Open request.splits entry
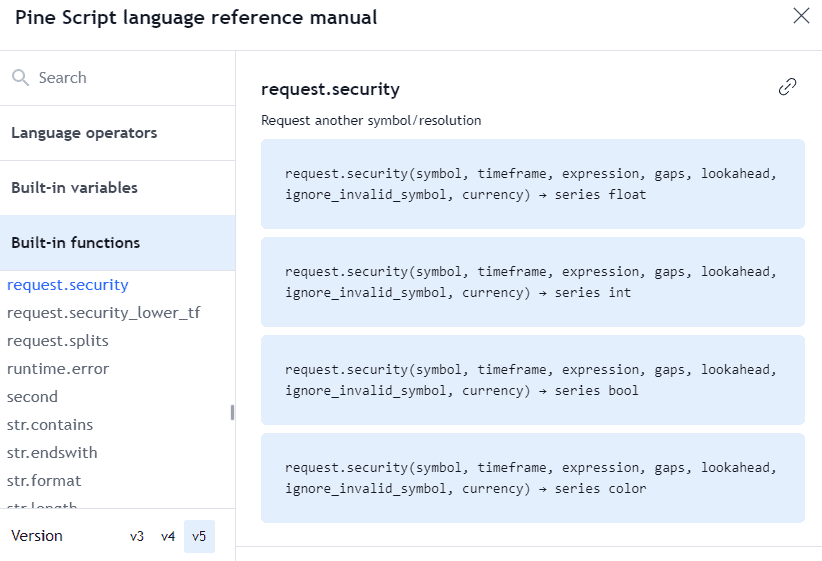Image resolution: width=822 pixels, height=561 pixels. pyautogui.click(x=58, y=341)
